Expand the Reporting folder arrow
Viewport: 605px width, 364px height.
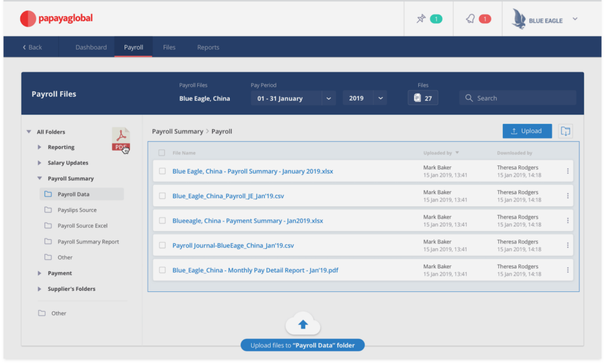[x=40, y=147]
